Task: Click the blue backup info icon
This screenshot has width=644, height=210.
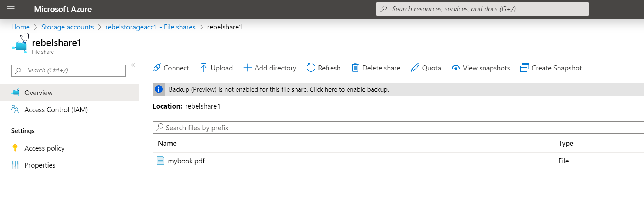Action: [159, 89]
